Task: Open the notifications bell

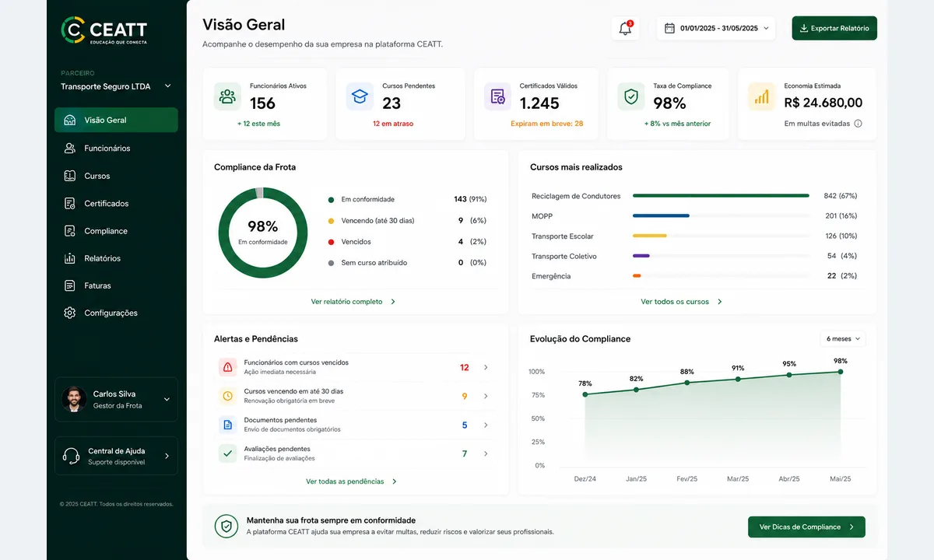Action: 625,28
